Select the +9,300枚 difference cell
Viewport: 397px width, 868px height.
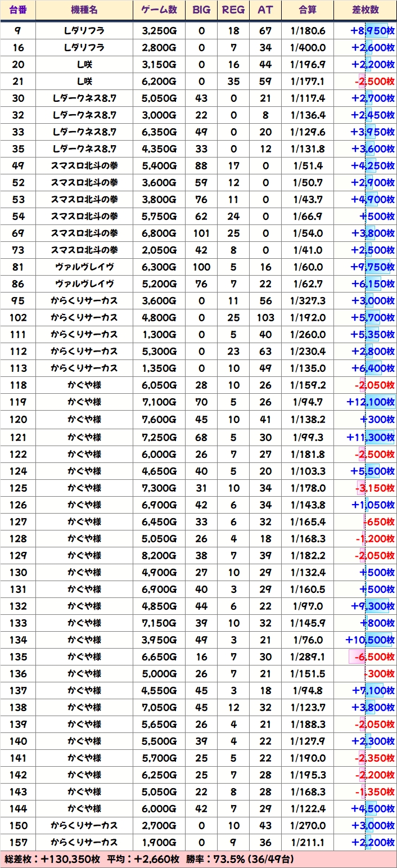pyautogui.click(x=366, y=606)
